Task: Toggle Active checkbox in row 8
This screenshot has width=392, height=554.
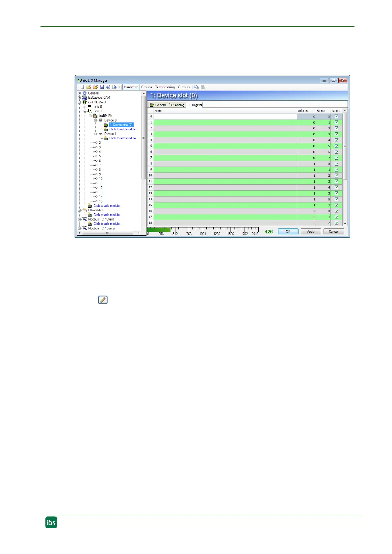Action: click(336, 164)
